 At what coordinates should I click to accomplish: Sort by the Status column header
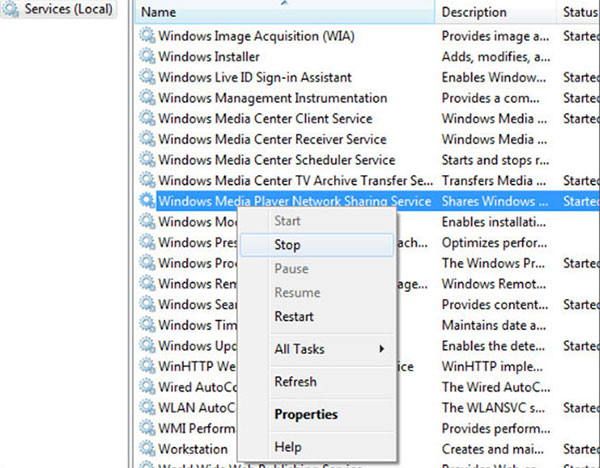pos(579,12)
